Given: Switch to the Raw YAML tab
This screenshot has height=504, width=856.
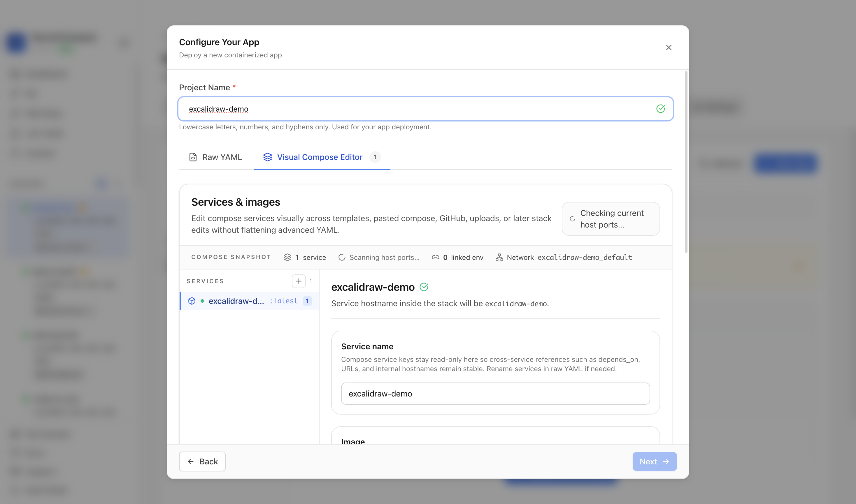Looking at the screenshot, I should (x=215, y=157).
